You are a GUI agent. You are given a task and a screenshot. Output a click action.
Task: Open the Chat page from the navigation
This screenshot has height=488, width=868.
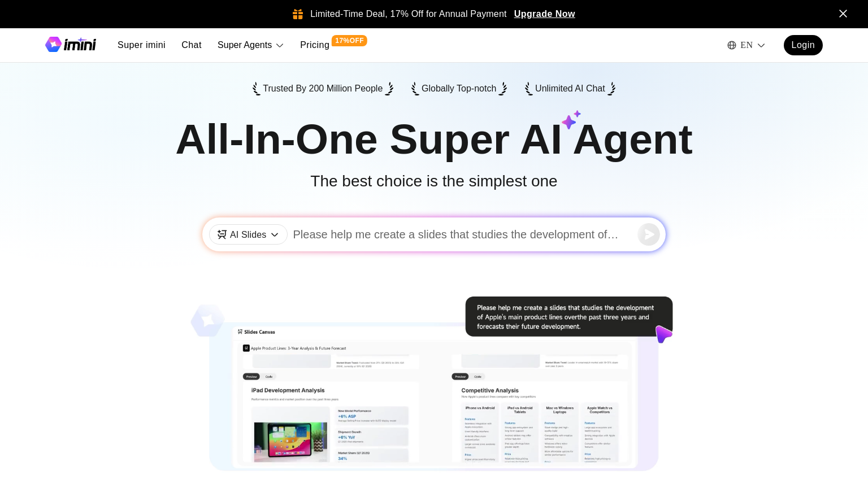pos(191,45)
